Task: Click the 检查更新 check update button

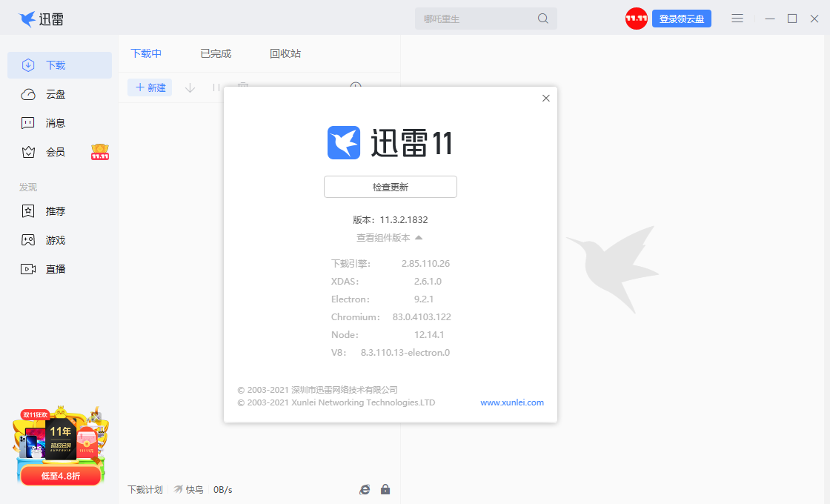Action: pyautogui.click(x=391, y=187)
